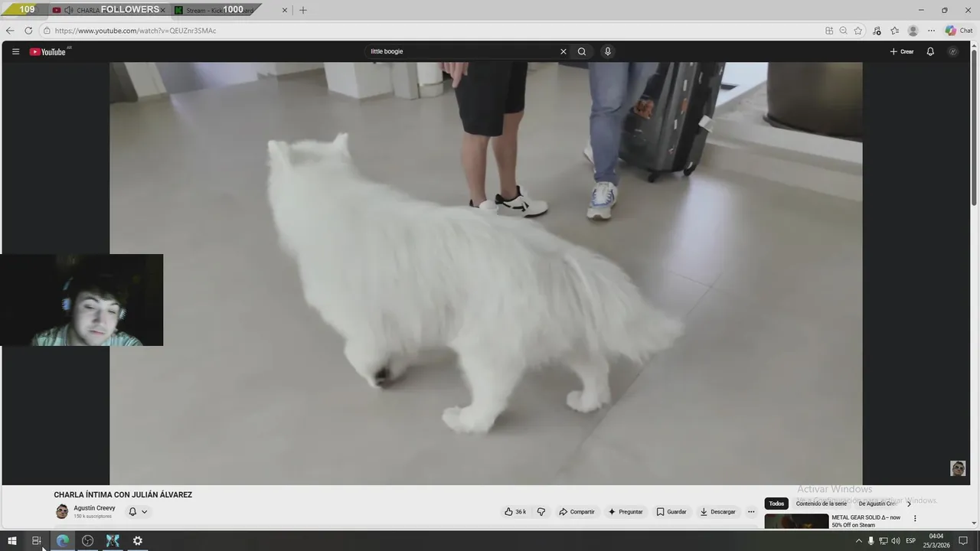Play or pause the video player
980x551 pixels.
point(485,273)
